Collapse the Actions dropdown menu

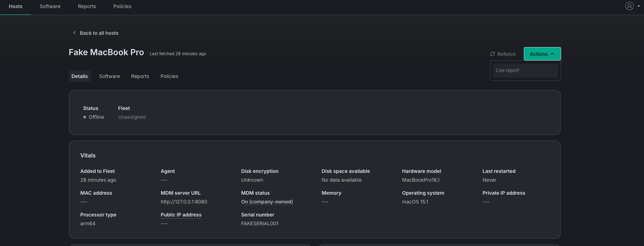[542, 54]
